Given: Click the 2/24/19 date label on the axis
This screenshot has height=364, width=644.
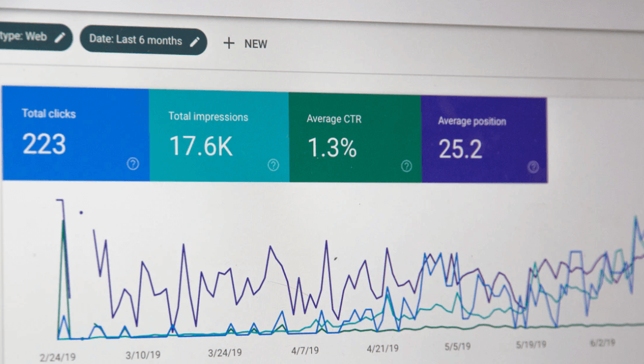Looking at the screenshot, I should [x=58, y=355].
